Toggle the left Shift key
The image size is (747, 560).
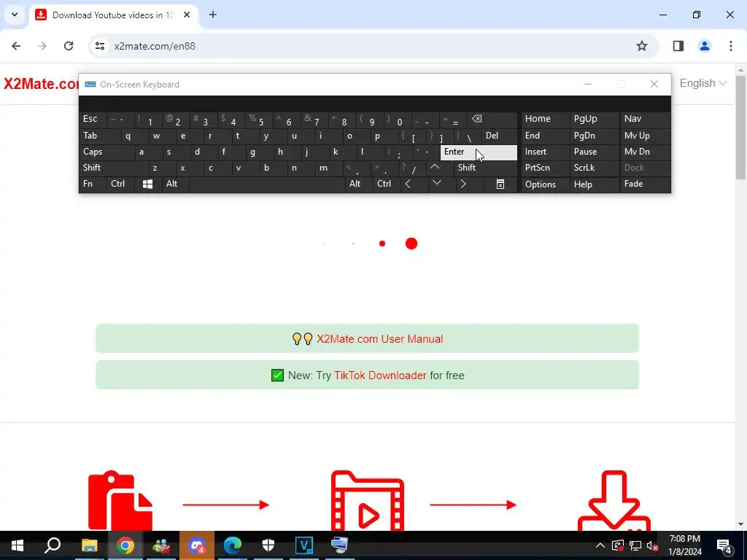[x=113, y=168]
